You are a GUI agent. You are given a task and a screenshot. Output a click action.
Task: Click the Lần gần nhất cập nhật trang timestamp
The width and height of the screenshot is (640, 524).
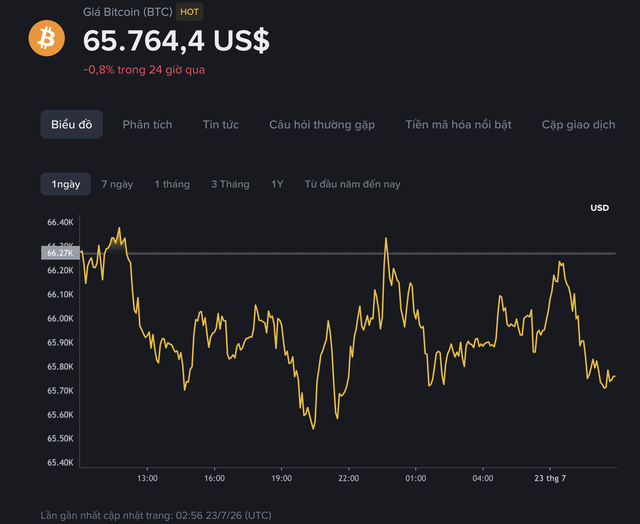pos(156,515)
